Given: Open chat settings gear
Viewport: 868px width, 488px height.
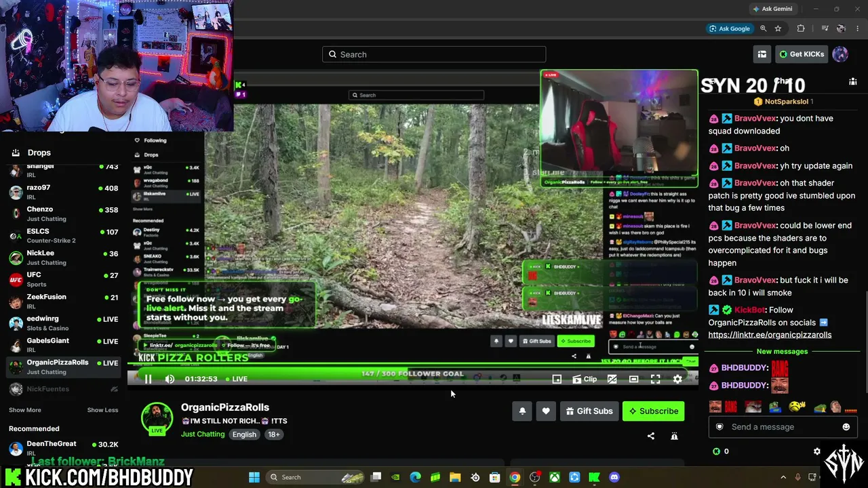Looking at the screenshot, I should (x=816, y=451).
